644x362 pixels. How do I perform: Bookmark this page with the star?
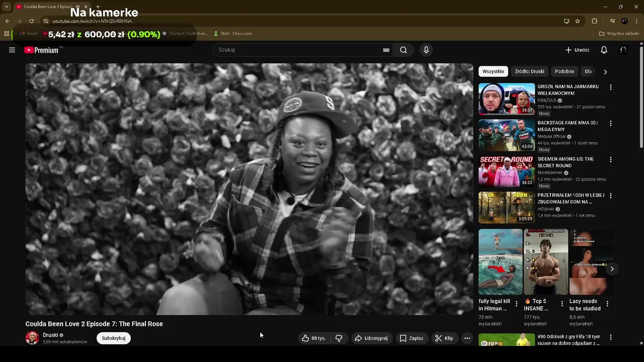pos(578,21)
